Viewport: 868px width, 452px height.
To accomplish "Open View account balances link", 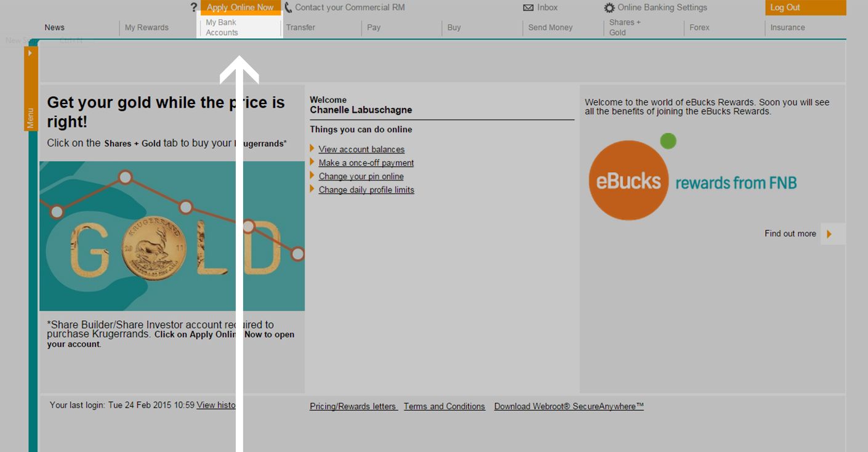I will [361, 149].
